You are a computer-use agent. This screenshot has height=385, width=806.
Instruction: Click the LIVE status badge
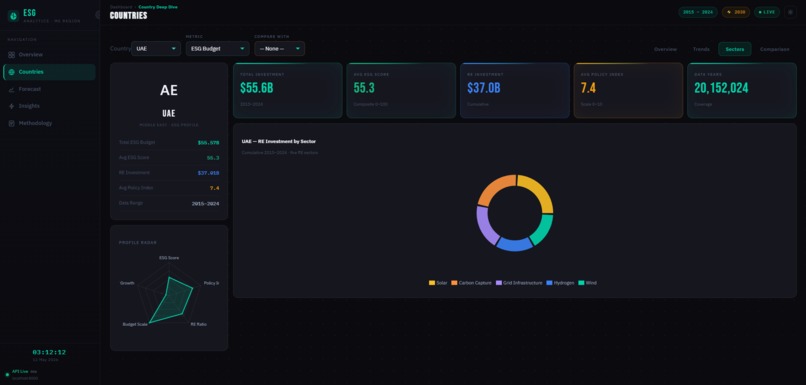click(767, 12)
